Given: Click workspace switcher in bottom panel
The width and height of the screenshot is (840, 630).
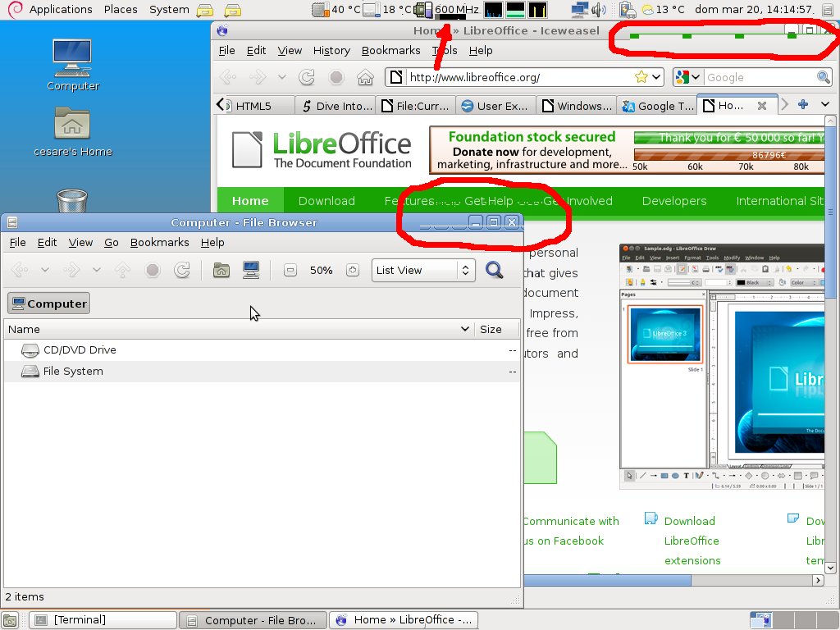Looking at the screenshot, I should tap(793, 620).
